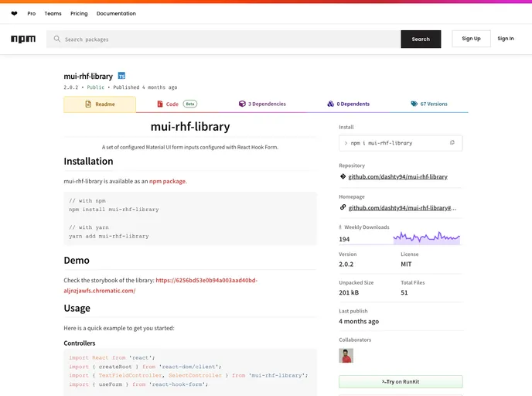Image resolution: width=532 pixels, height=396 pixels.
Task: Open Teams in top menu
Action: [x=53, y=14]
